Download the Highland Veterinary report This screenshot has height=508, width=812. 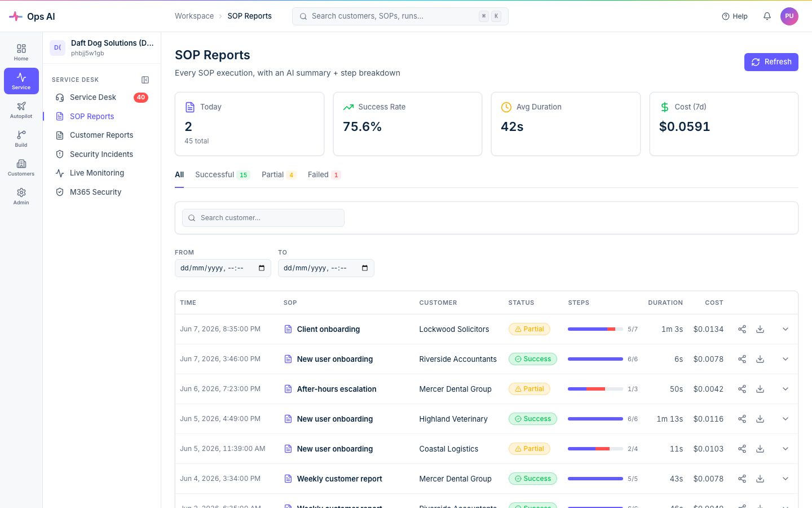[760, 419]
